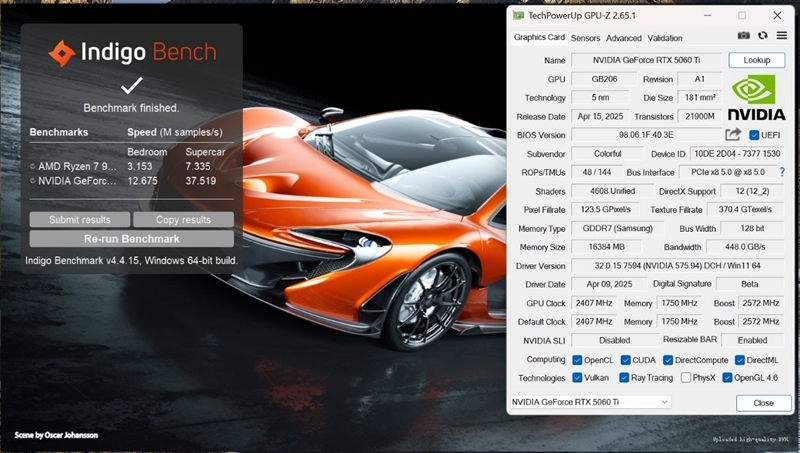Click Copy results in Indigo Bench

click(x=184, y=220)
